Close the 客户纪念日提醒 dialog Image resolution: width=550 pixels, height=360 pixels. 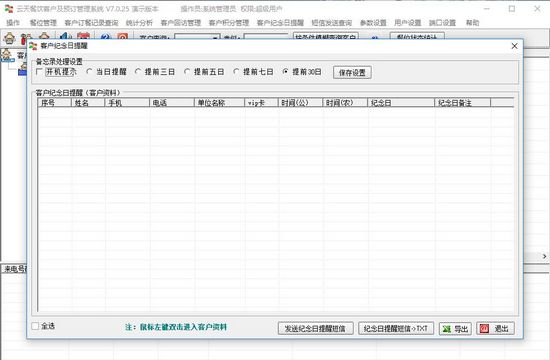click(514, 46)
